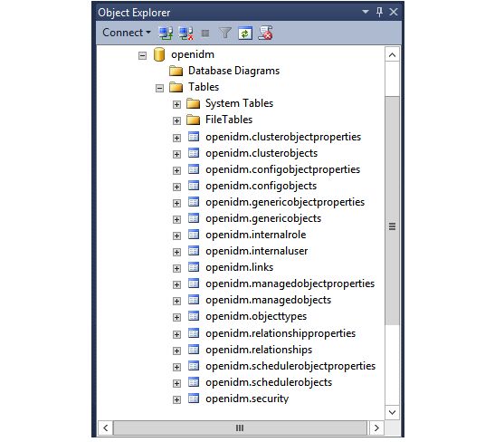This screenshot has width=504, height=442.
Task: Select the Database Diagrams tree item
Action: [233, 71]
